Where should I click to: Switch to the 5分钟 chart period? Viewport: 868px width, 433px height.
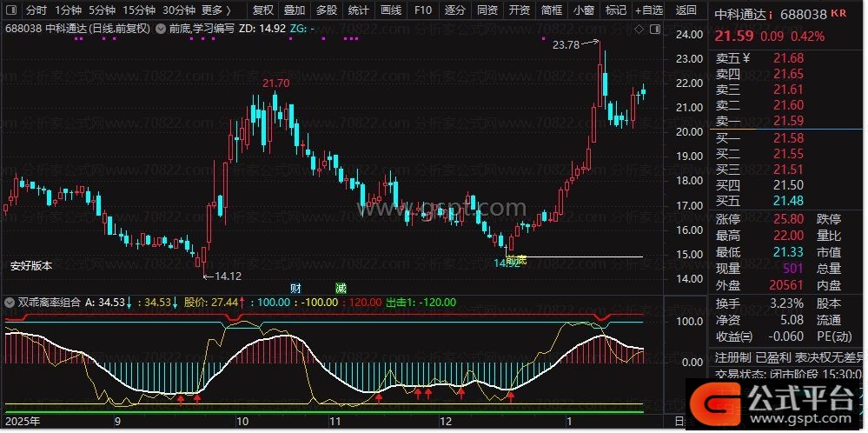(x=102, y=10)
